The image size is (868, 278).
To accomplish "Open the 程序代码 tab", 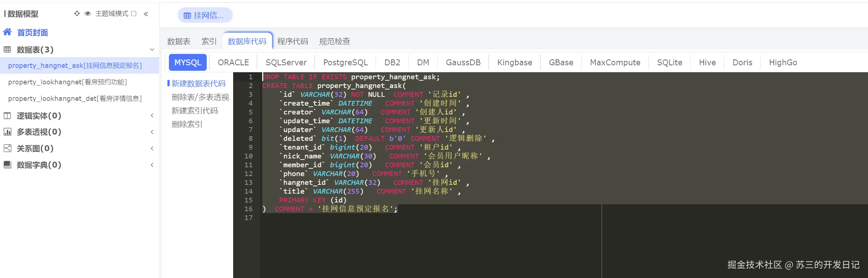I will tap(293, 41).
